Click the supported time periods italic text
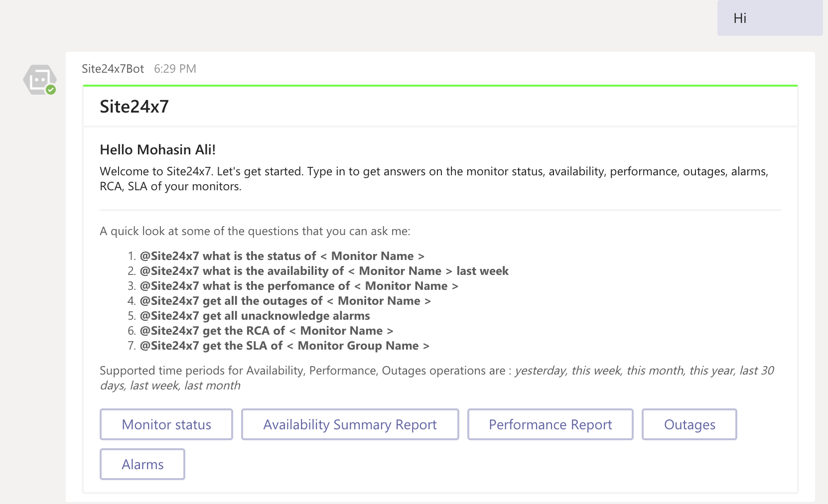Screen dimensions: 828x504 (644, 371)
